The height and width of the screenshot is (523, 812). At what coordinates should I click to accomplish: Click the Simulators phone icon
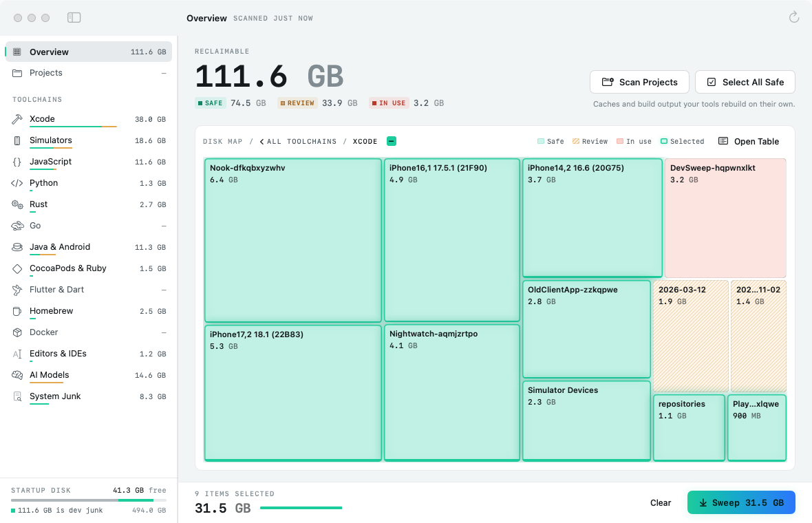17,140
